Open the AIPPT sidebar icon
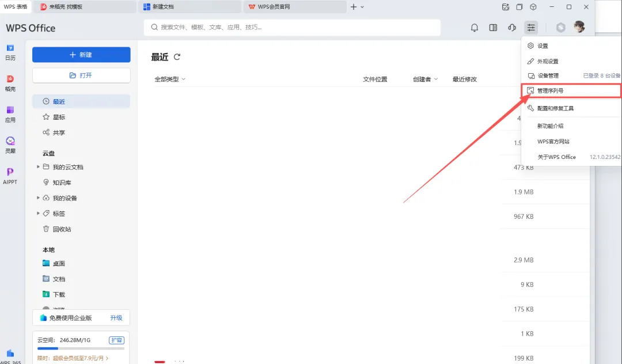The height and width of the screenshot is (364, 622). pyautogui.click(x=10, y=176)
